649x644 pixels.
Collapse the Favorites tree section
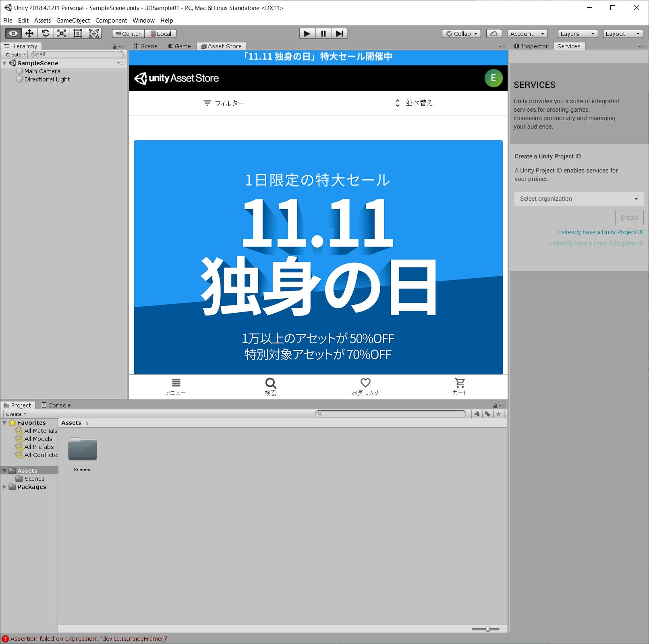pos(4,423)
